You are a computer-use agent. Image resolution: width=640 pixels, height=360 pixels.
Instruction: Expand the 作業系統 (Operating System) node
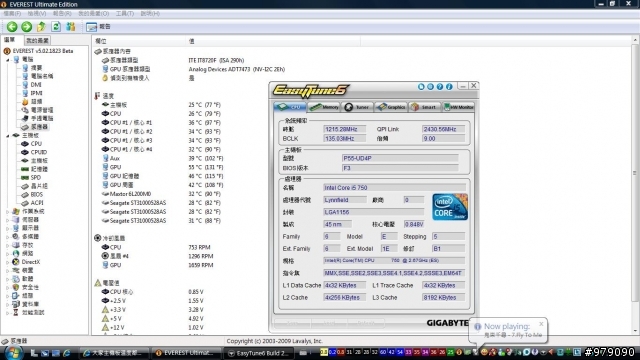coord(8,211)
